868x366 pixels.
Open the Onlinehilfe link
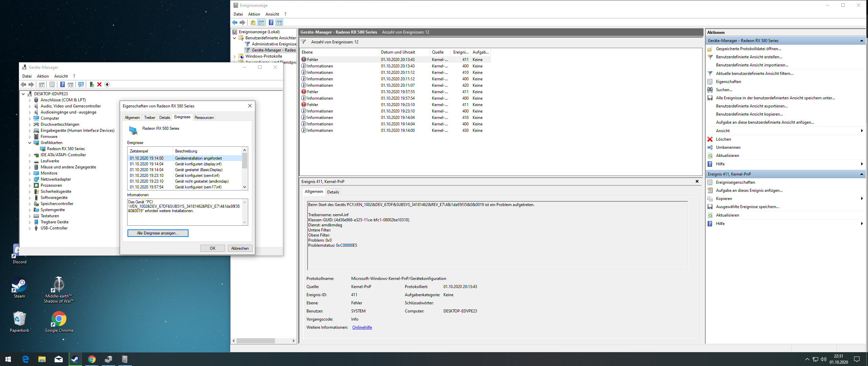362,327
